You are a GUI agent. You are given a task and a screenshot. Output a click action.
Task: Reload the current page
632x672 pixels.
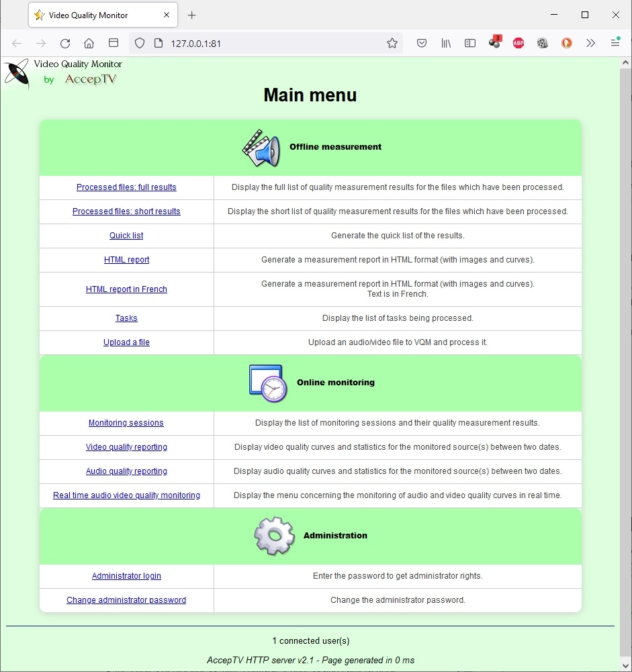click(65, 43)
